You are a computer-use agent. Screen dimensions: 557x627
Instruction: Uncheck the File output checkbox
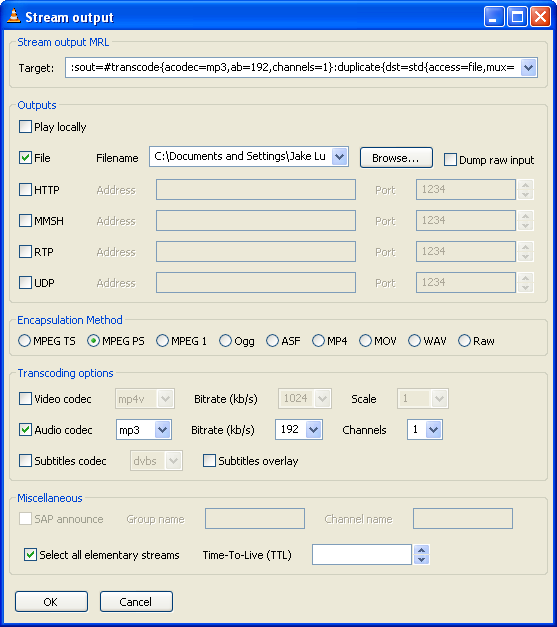click(x=25, y=158)
